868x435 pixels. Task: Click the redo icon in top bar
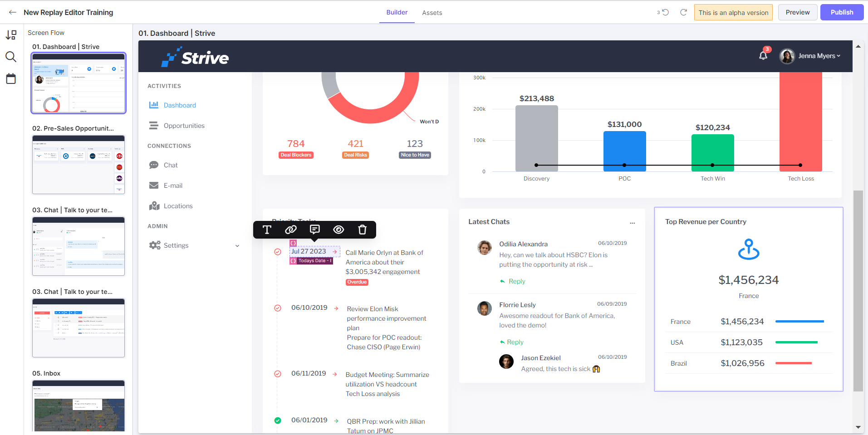(x=683, y=12)
